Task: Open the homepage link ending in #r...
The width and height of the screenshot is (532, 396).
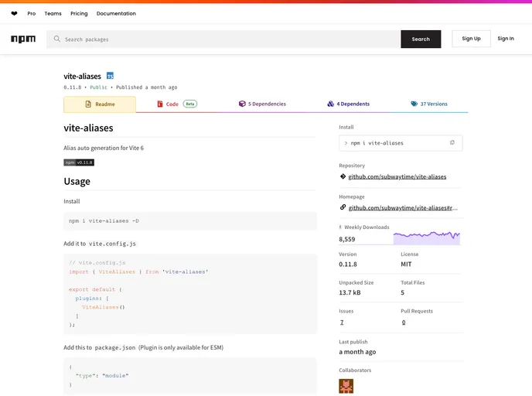Action: tap(403, 208)
